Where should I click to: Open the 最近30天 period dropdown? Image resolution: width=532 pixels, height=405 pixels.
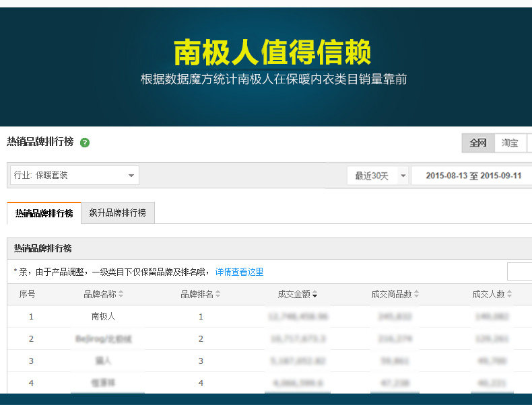[x=377, y=176]
